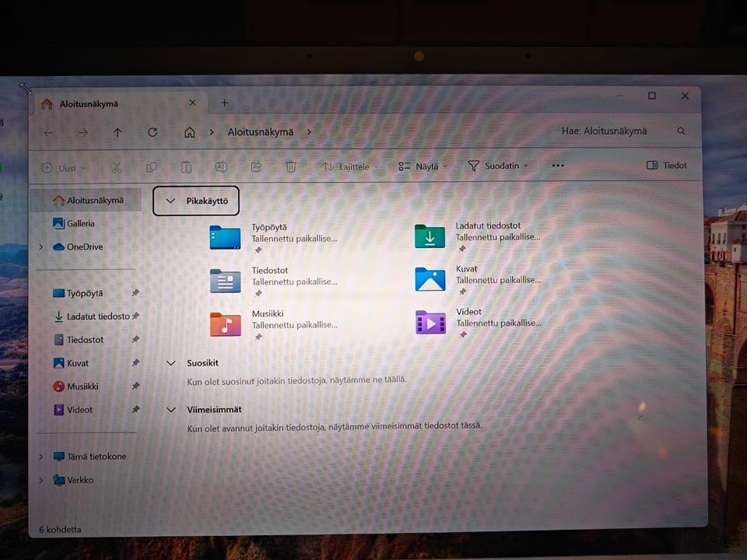This screenshot has width=747, height=560.
Task: Add a new tab with plus button
Action: pos(224,103)
